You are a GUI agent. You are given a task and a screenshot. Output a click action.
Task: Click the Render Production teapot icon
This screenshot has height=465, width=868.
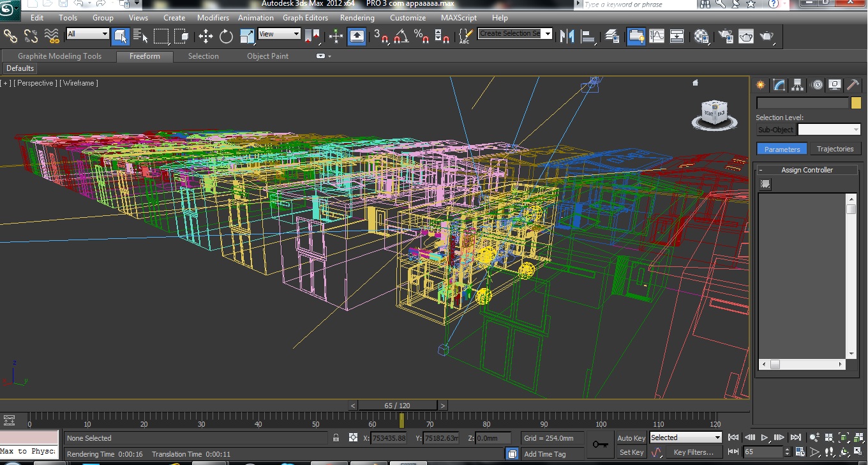[766, 36]
